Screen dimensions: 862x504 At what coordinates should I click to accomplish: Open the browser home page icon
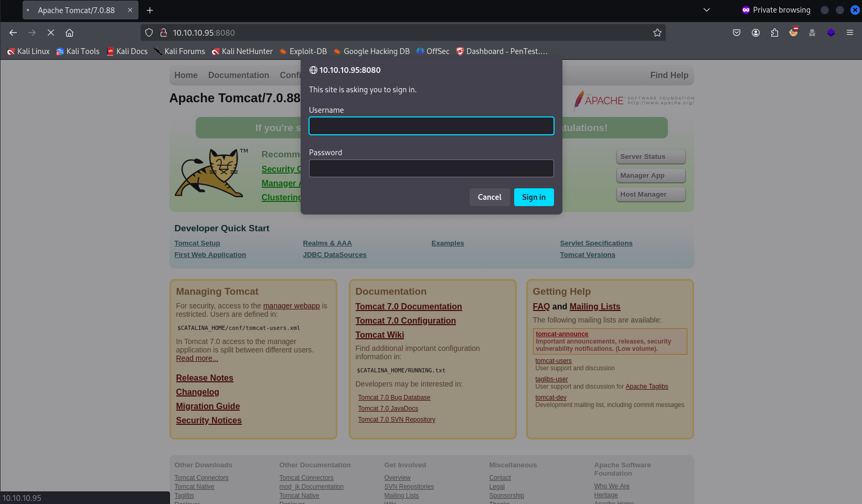click(x=69, y=33)
